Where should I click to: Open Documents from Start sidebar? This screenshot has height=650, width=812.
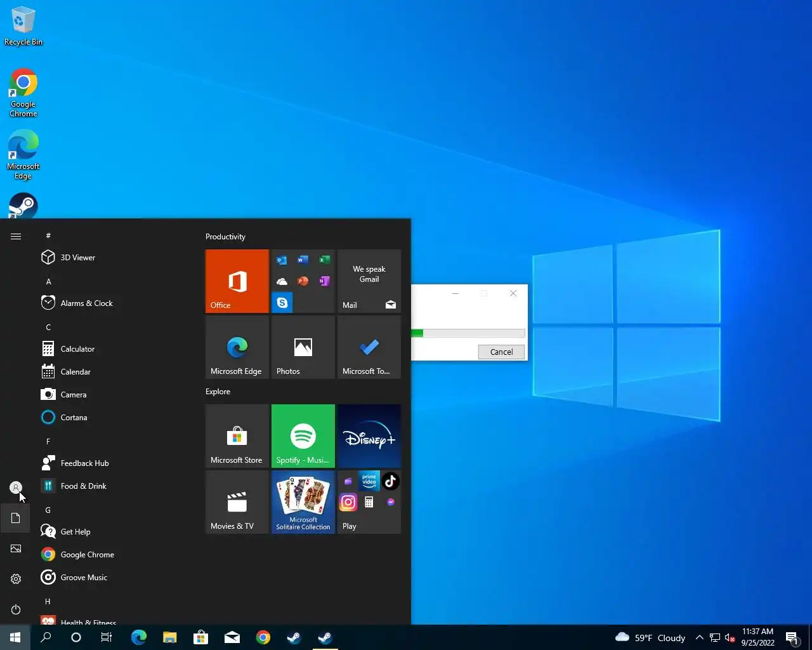point(16,518)
